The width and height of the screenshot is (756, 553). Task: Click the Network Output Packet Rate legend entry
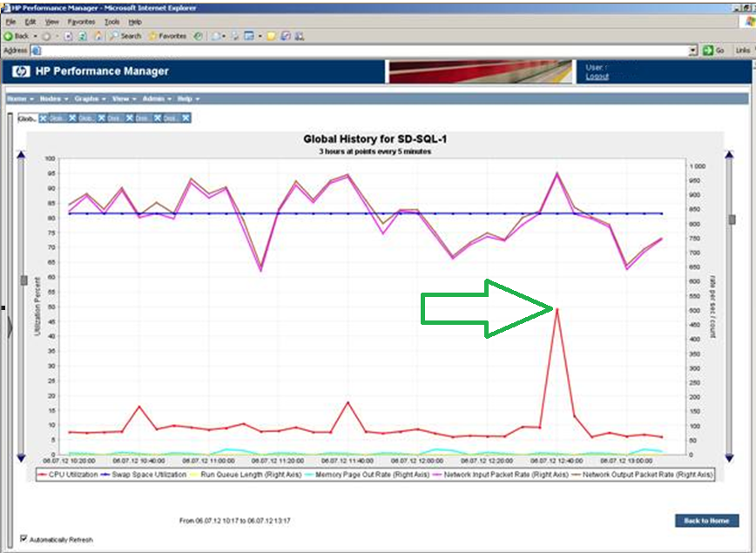642,475
